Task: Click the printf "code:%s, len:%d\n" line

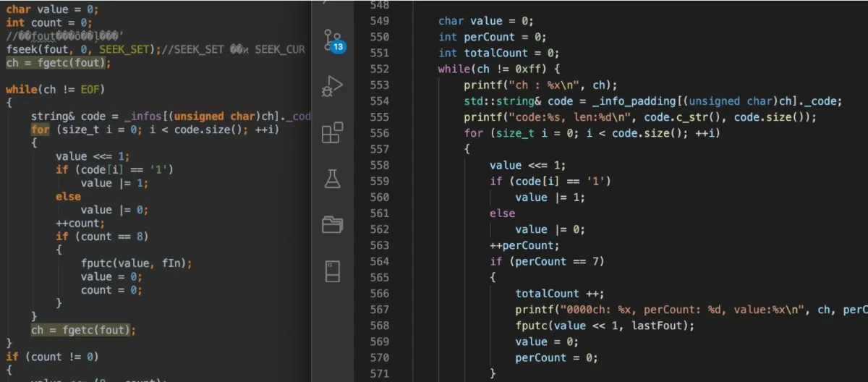Action: click(639, 116)
